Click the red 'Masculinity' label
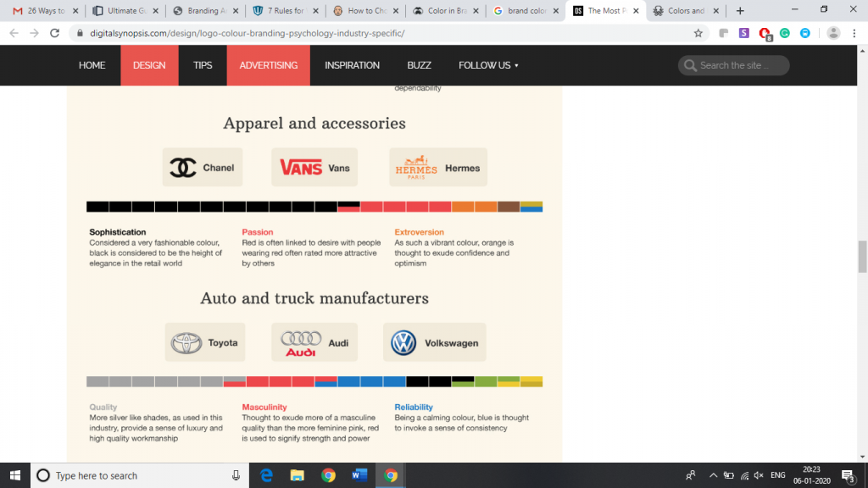This screenshot has height=488, width=868. click(x=264, y=407)
